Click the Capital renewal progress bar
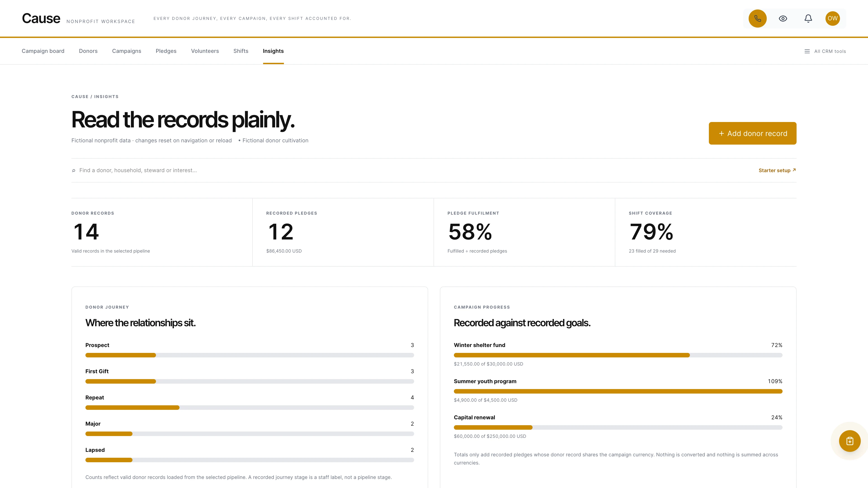 click(x=618, y=427)
